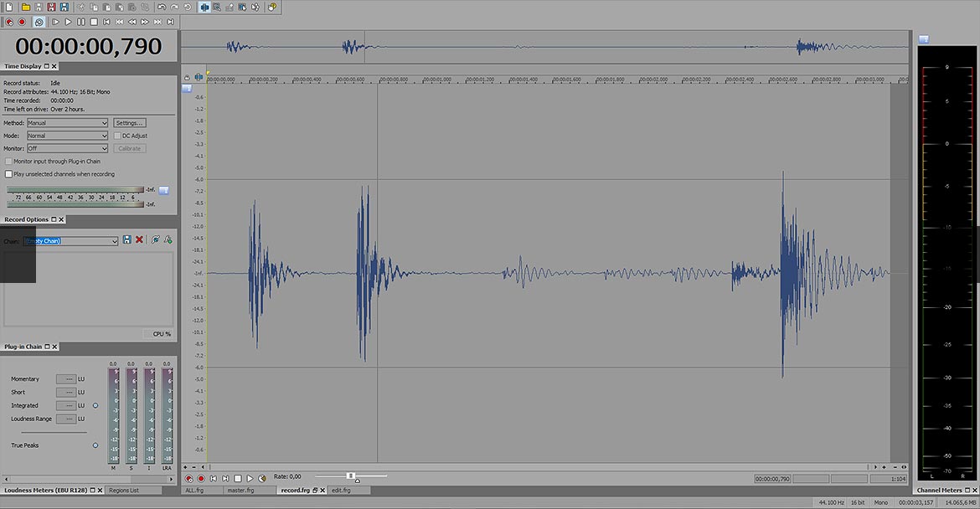Pause playback with the Pause button

click(x=80, y=22)
